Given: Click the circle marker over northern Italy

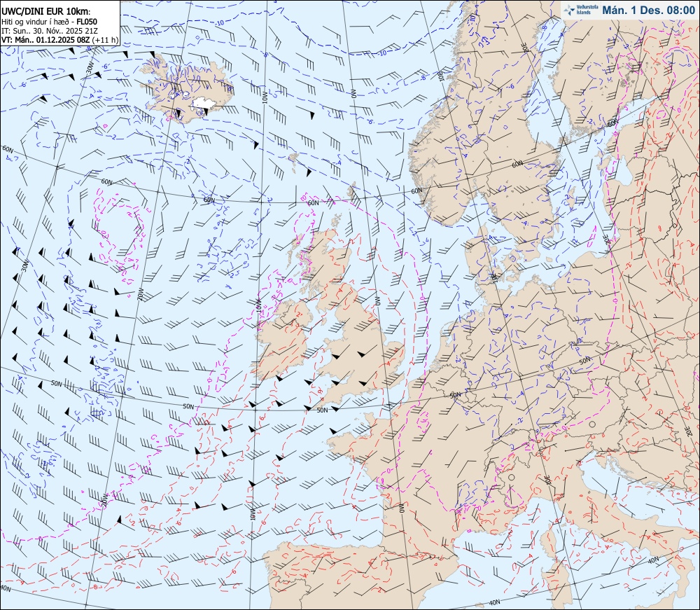Looking at the screenshot, I should click(x=512, y=478).
